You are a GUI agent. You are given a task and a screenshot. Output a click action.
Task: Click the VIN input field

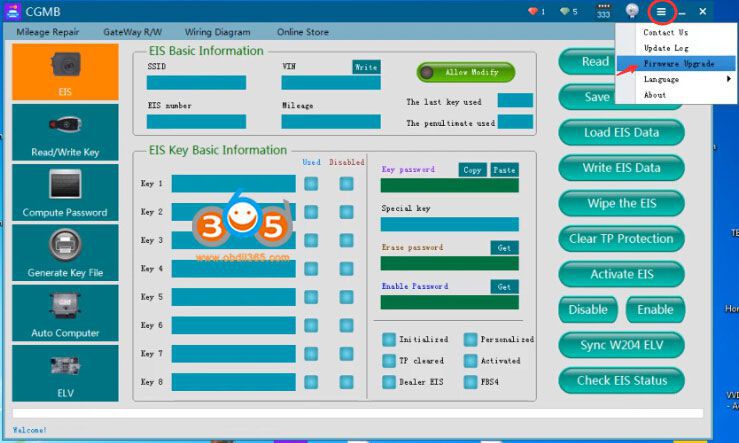tap(330, 83)
